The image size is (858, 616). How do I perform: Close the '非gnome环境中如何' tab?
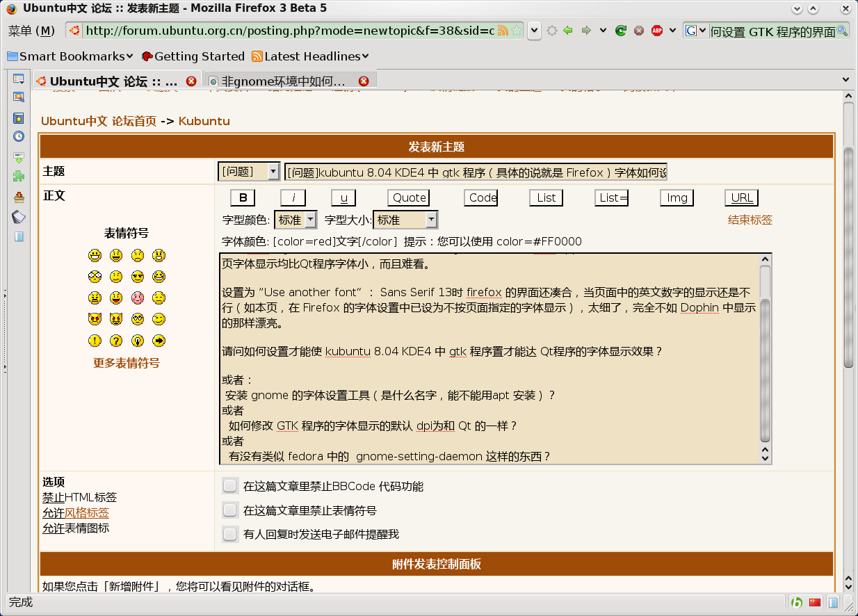tap(363, 81)
